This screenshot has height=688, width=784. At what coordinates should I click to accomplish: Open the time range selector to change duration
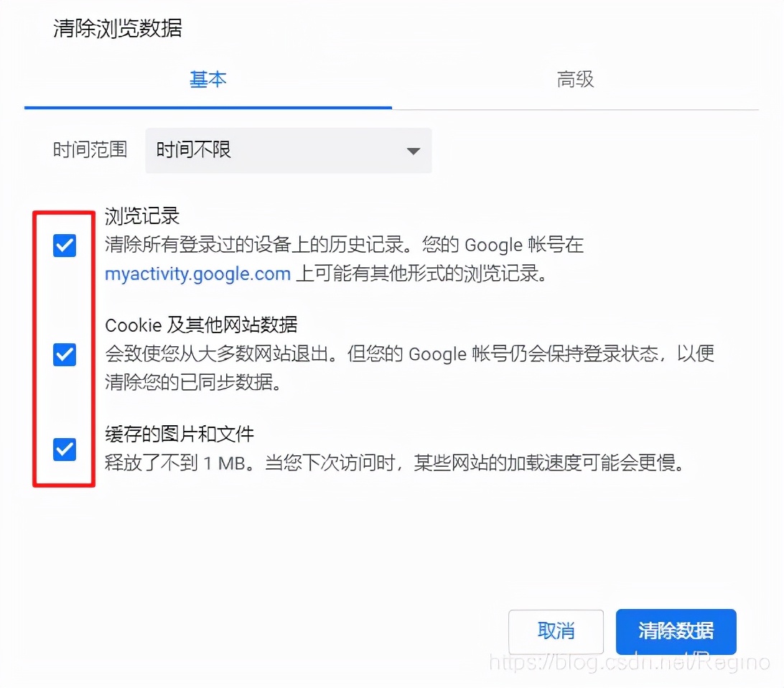(289, 151)
